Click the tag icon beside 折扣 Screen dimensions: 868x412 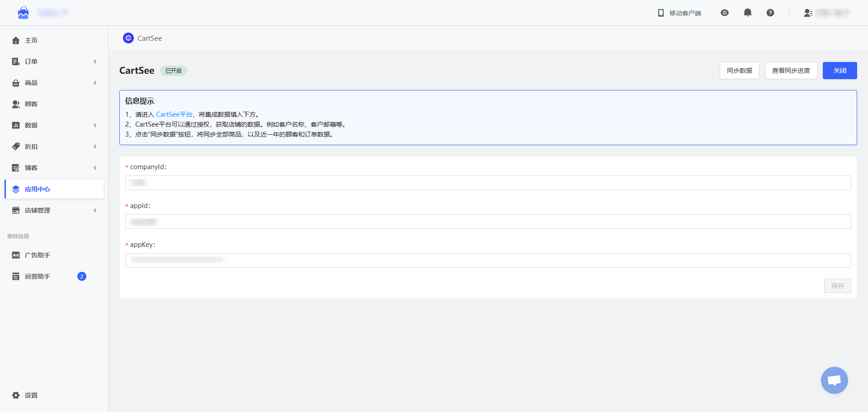pyautogui.click(x=16, y=147)
